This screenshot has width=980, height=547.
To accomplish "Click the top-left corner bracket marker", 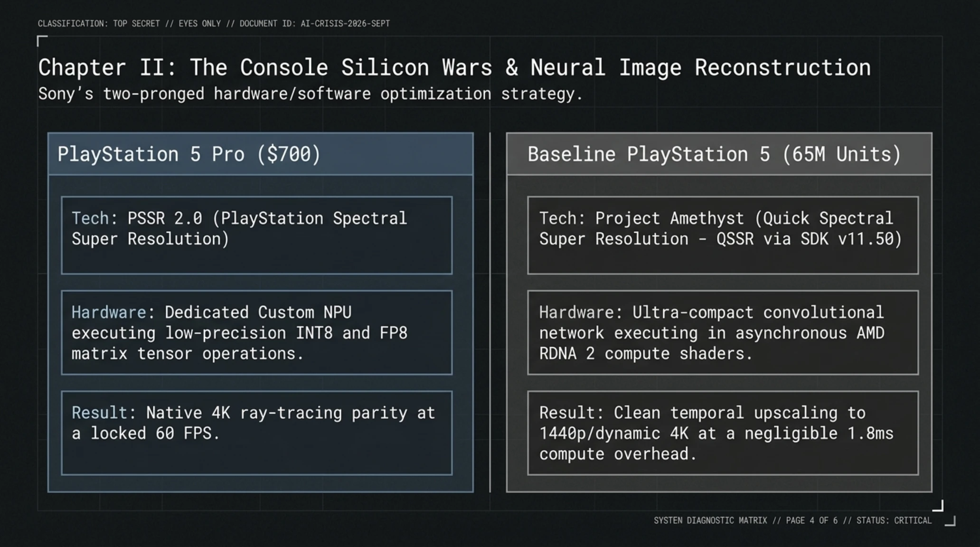I will [x=42, y=41].
